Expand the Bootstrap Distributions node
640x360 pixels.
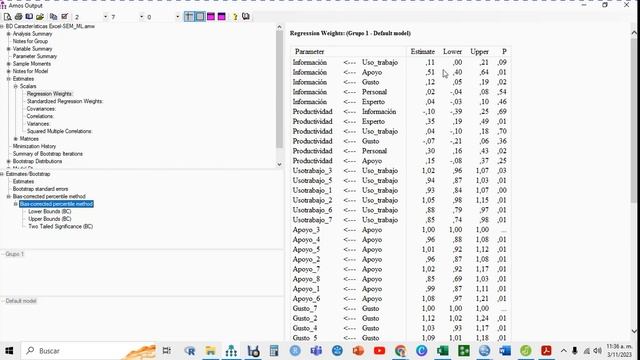9,161
